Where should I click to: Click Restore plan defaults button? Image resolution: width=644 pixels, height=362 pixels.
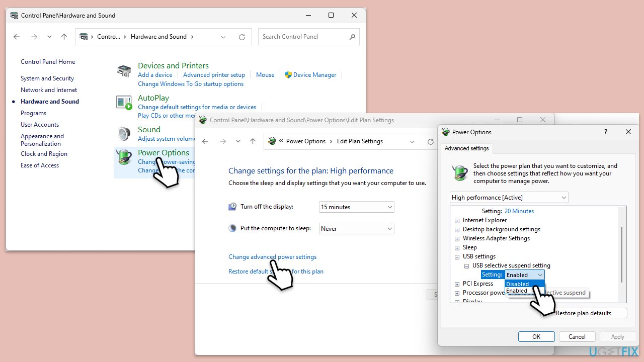point(584,313)
